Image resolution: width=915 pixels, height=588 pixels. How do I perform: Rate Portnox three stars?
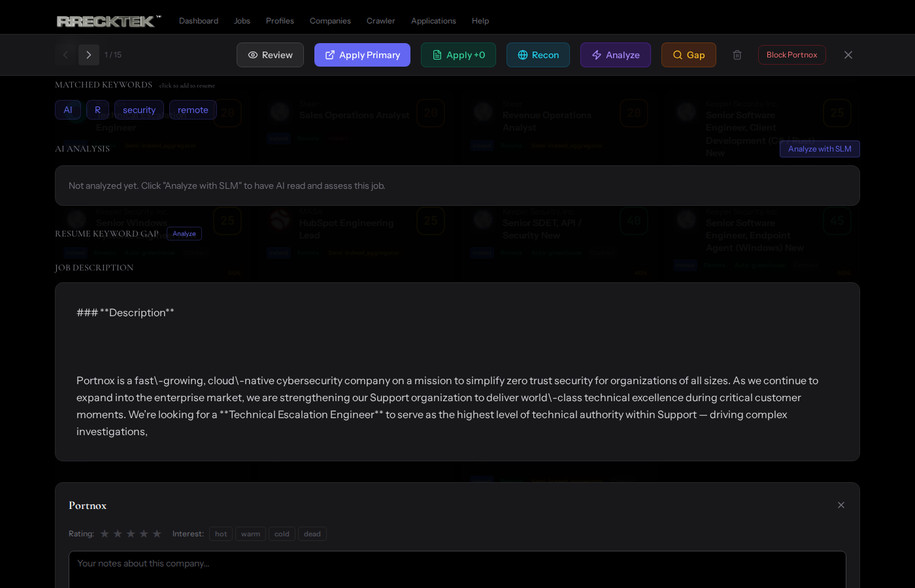[x=131, y=534]
